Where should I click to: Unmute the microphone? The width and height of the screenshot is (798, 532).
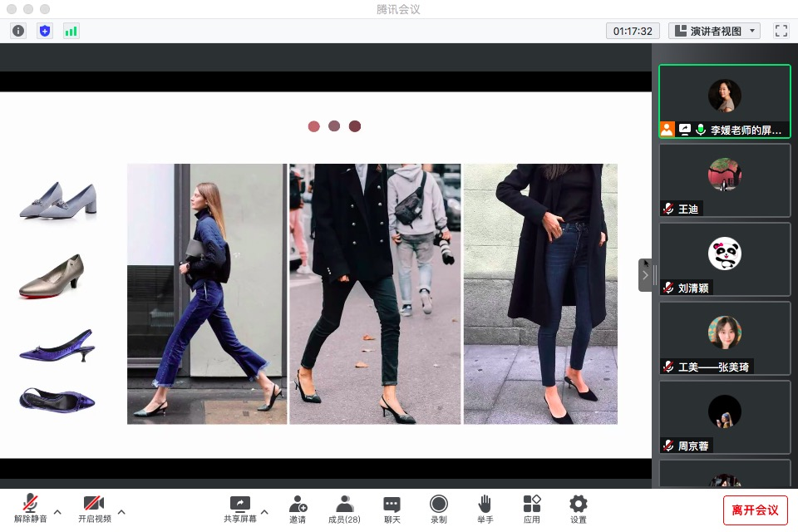[31, 509]
